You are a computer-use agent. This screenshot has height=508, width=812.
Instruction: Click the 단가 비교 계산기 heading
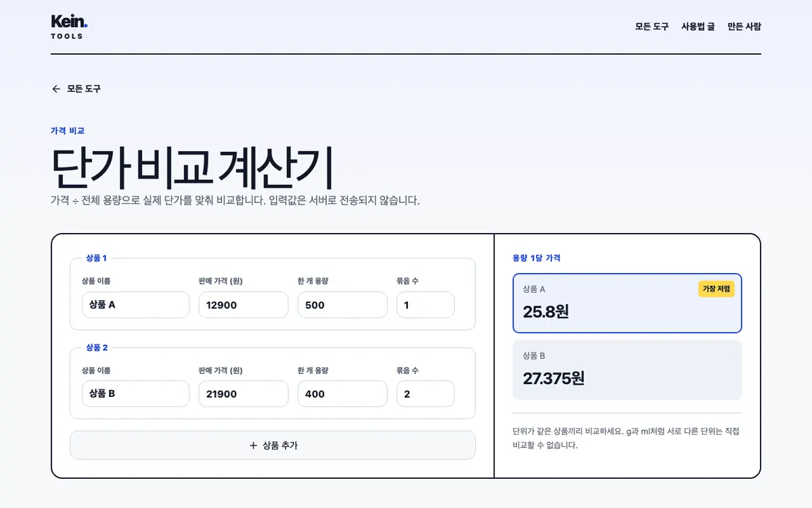pyautogui.click(x=192, y=168)
